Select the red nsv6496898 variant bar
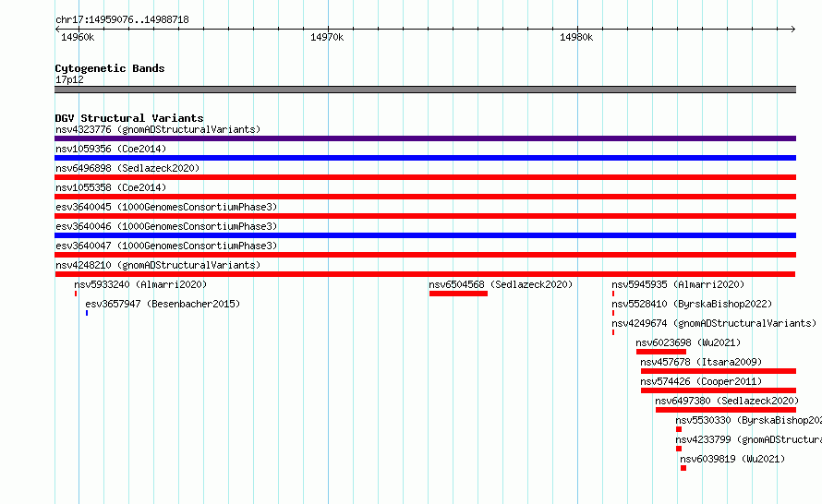This screenshot has height=504, width=822. pos(425,177)
